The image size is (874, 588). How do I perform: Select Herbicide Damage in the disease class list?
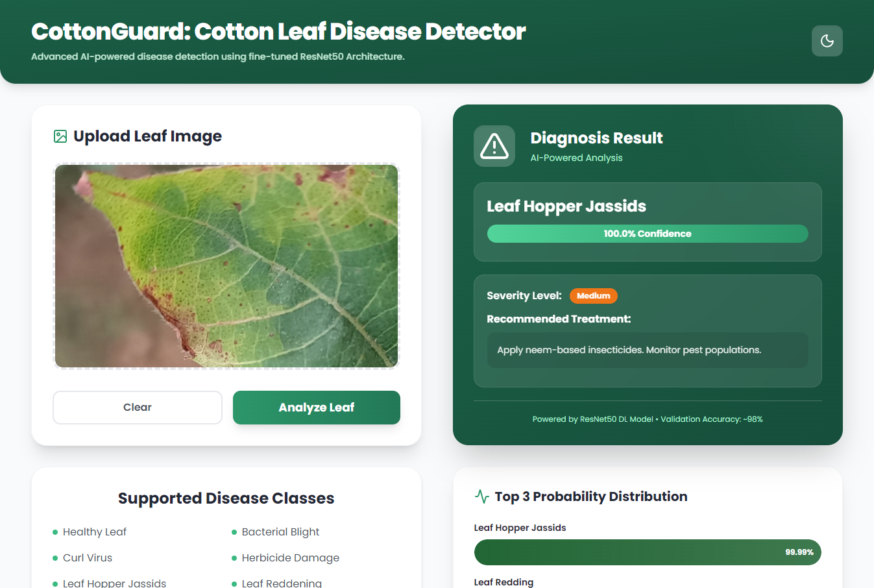[x=290, y=557]
